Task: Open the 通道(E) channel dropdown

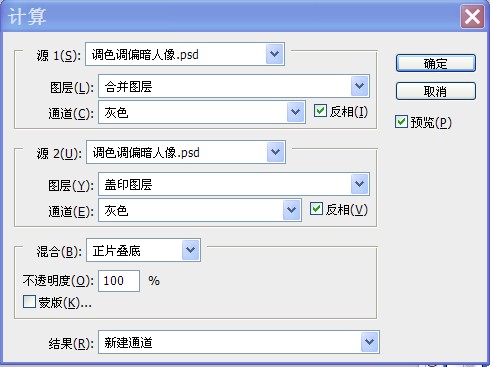Action: 200,210
